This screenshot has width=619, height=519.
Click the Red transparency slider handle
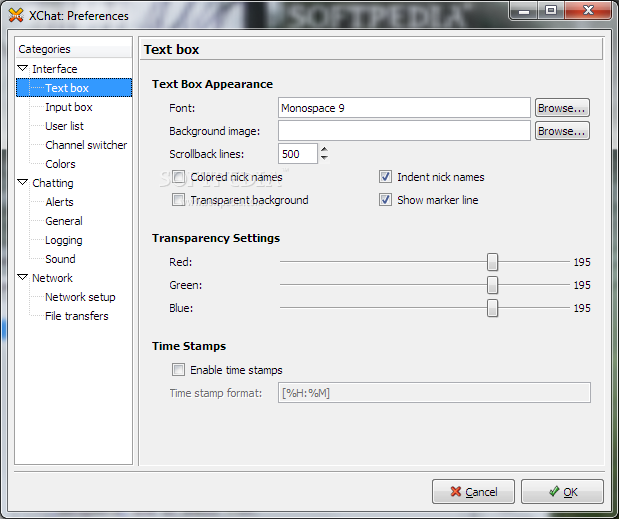point(492,262)
